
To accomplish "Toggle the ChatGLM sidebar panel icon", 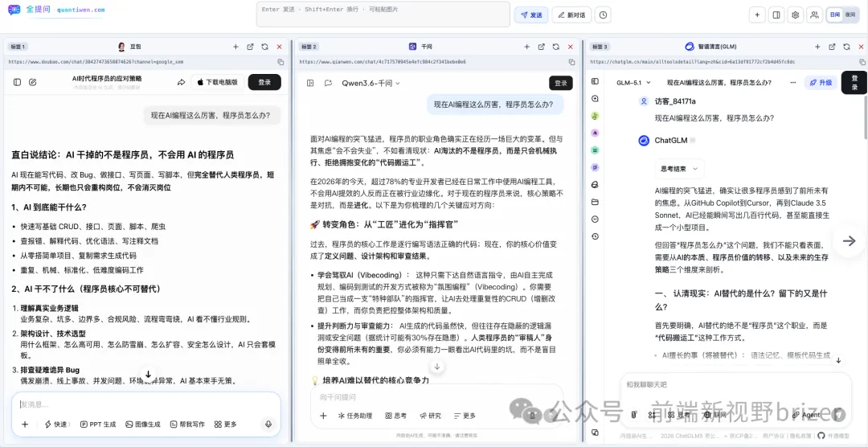I will pos(595,81).
